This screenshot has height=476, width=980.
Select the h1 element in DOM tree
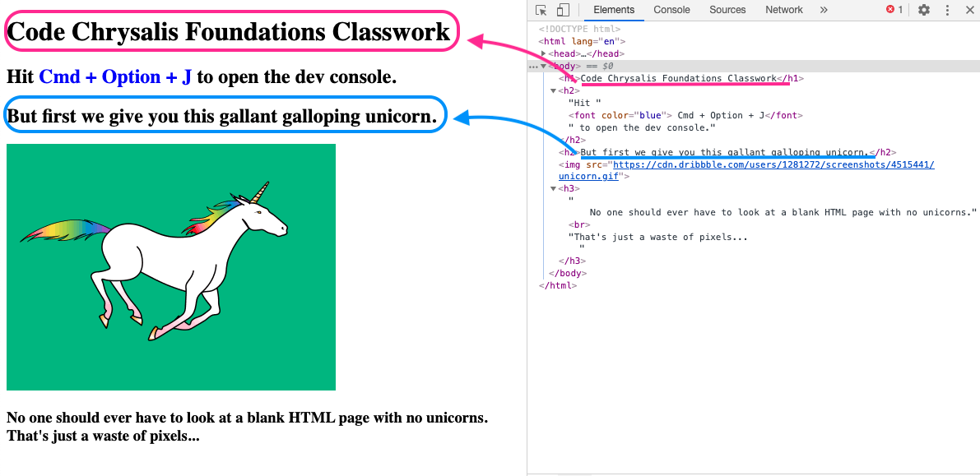pos(679,79)
